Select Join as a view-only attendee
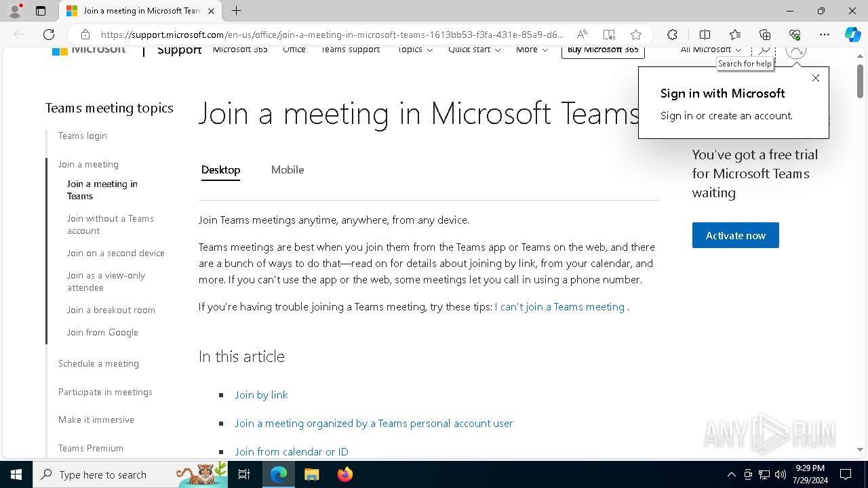 pyautogui.click(x=106, y=281)
